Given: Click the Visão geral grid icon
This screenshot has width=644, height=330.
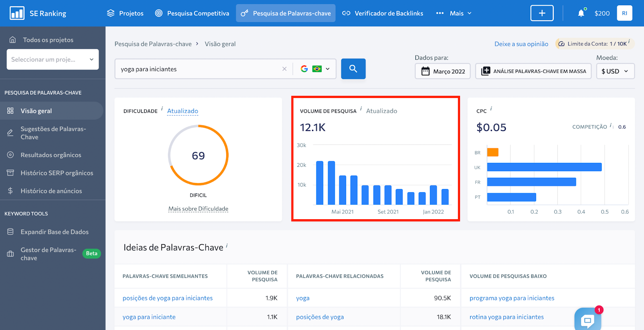Looking at the screenshot, I should pyautogui.click(x=10, y=110).
